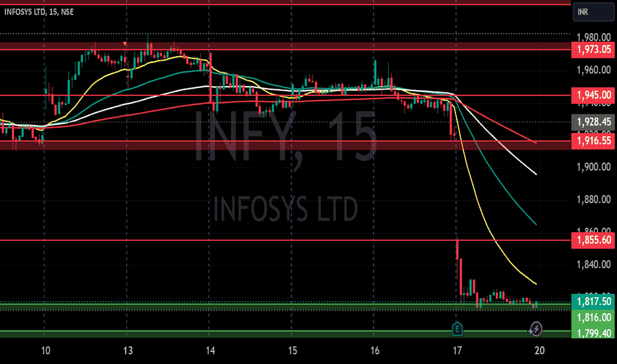Click the small orange marker above the candles

point(124,44)
